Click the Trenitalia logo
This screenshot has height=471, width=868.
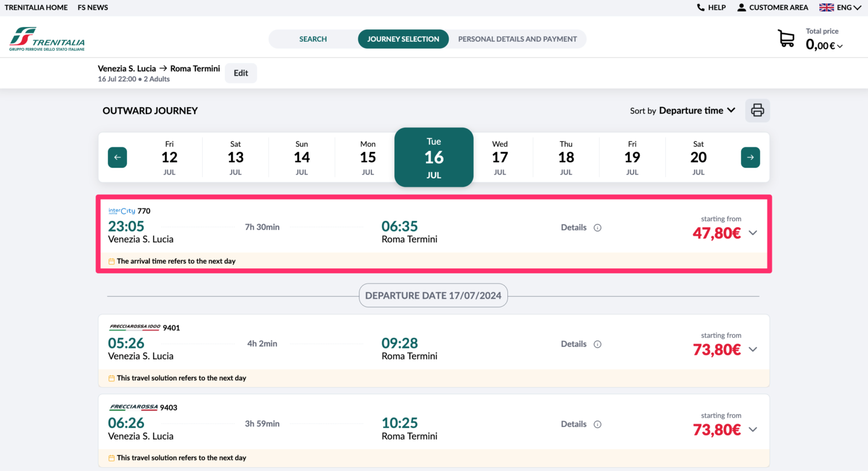[47, 39]
